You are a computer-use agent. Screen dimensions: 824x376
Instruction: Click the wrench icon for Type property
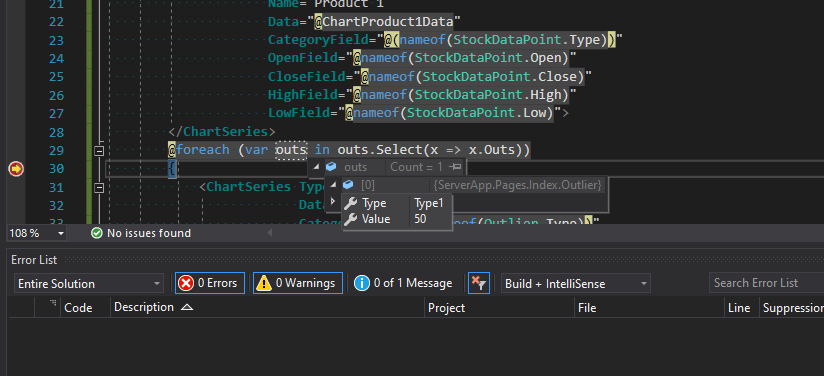(351, 204)
